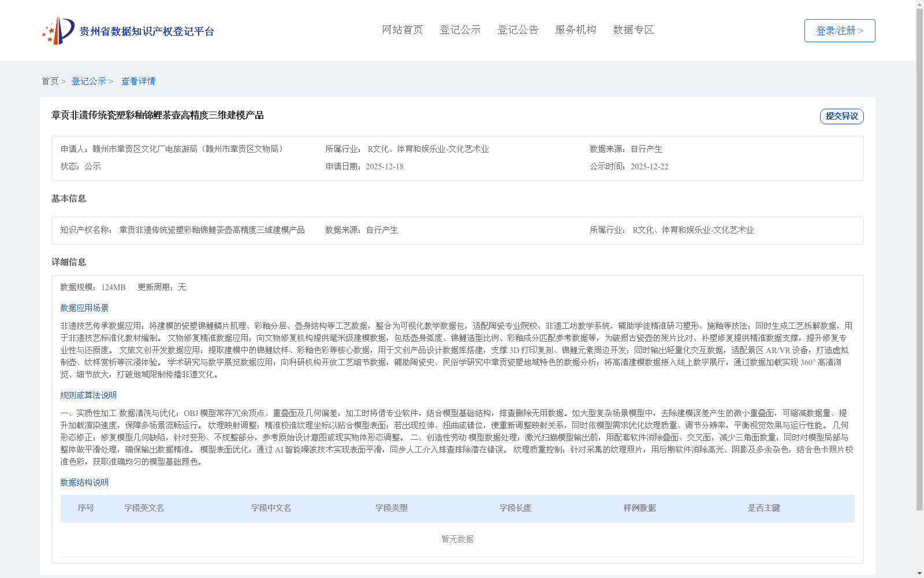Click the 字段类型 column header
This screenshot has width=924, height=578.
tap(391, 508)
